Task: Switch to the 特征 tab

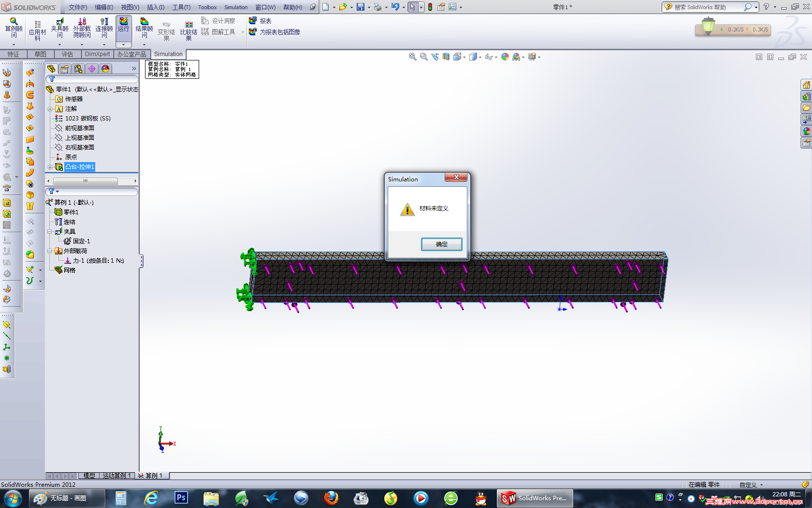Action: 14,54
